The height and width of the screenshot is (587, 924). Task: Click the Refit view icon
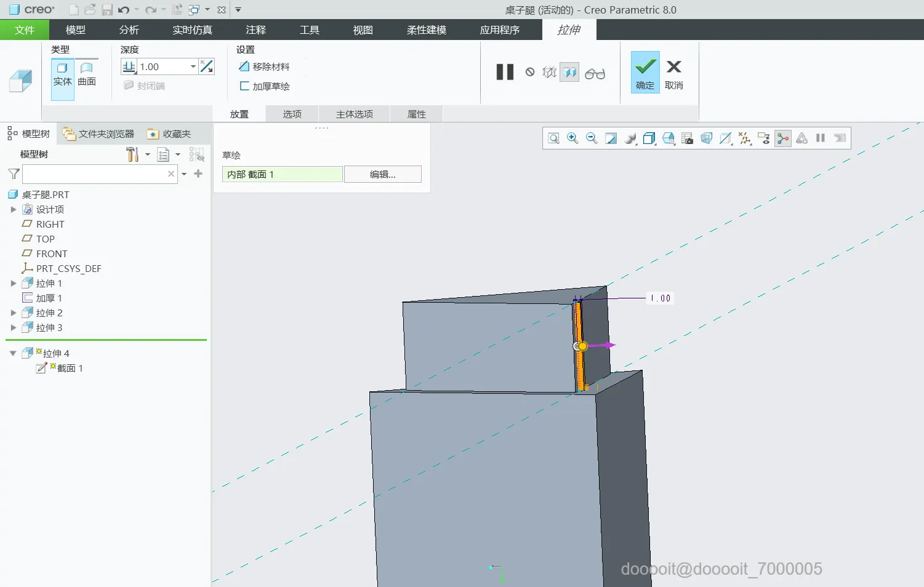coord(553,138)
